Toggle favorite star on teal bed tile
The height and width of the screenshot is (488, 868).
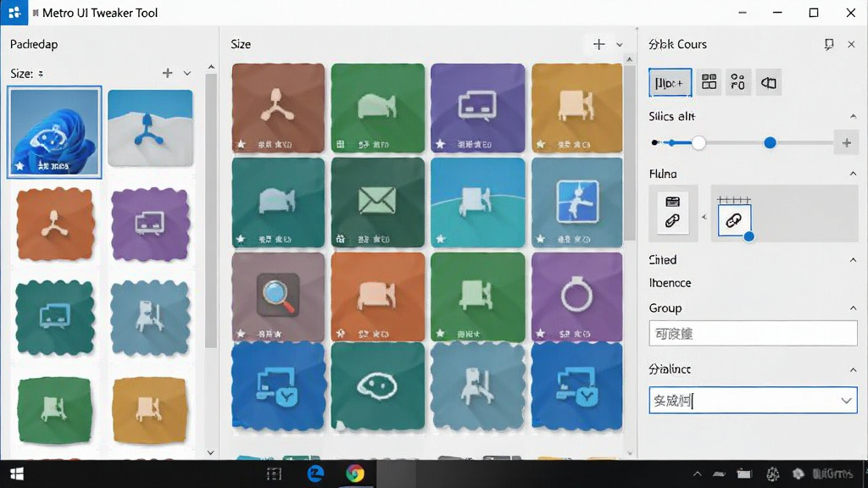[241, 239]
